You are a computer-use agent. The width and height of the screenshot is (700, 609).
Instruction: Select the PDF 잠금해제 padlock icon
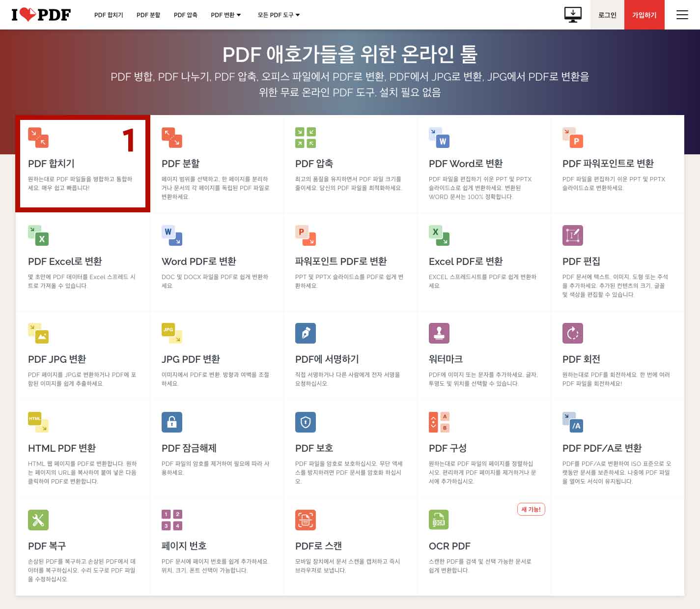tap(171, 422)
